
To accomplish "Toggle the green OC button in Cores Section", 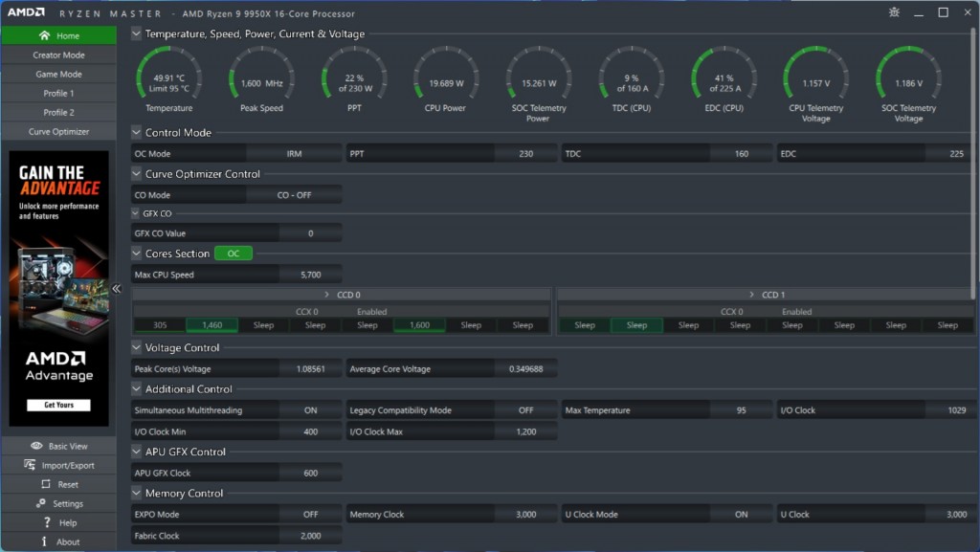I will pos(233,254).
